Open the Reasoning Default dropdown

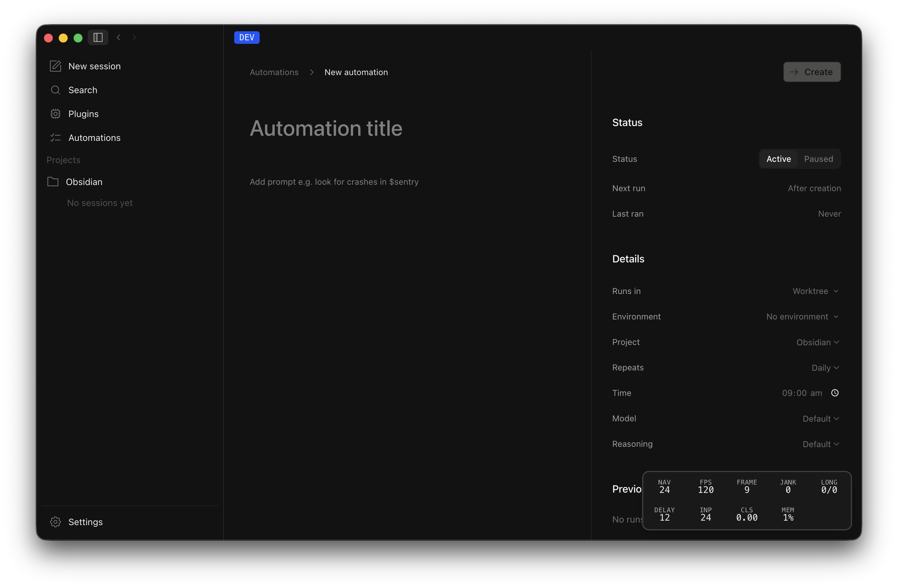click(821, 444)
